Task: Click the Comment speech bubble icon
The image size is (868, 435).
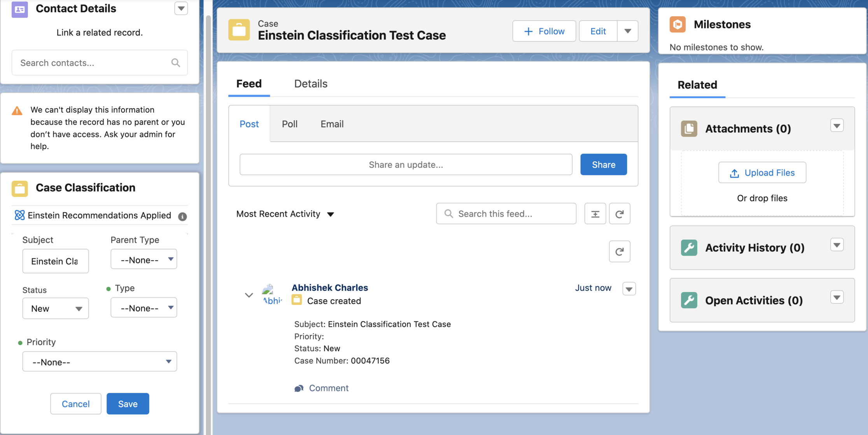Action: [299, 388]
